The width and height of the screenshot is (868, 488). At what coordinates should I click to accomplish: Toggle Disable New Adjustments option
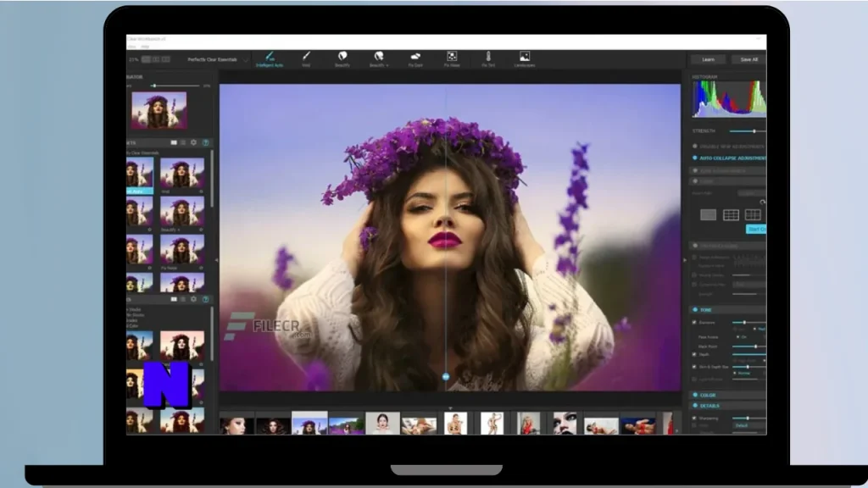tap(695, 147)
